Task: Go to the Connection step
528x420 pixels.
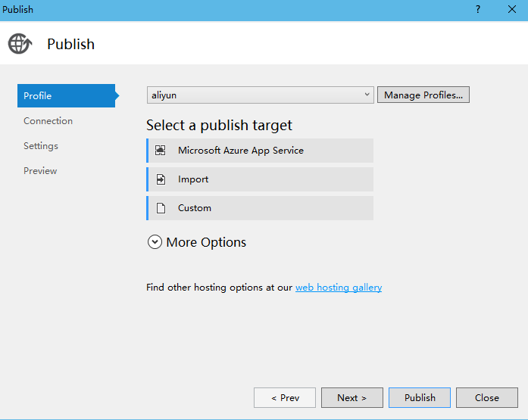Action: pyautogui.click(x=48, y=121)
